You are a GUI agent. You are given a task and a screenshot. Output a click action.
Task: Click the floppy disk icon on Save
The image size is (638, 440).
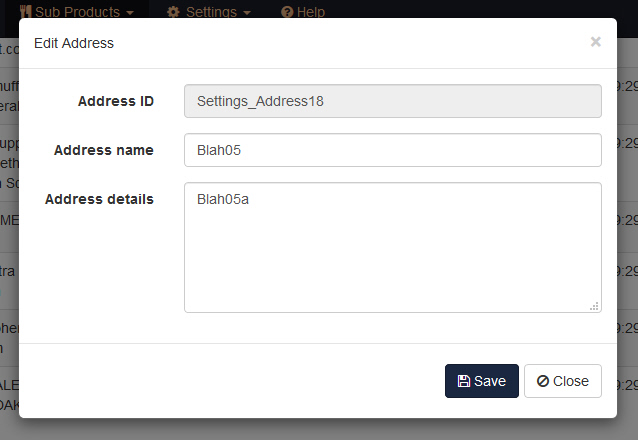[464, 381]
